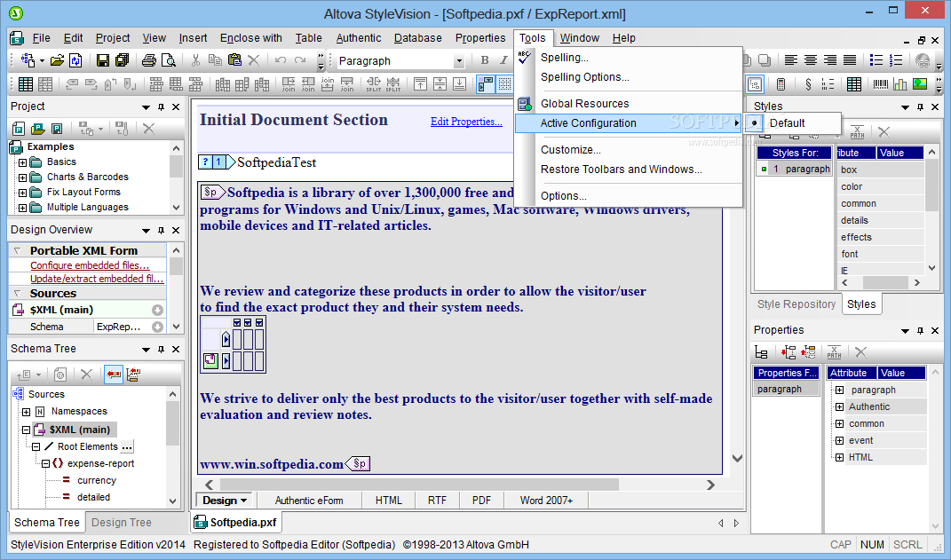Click the Insert Image landscape icon
The height and width of the screenshot is (560, 951).
pyautogui.click(x=920, y=84)
